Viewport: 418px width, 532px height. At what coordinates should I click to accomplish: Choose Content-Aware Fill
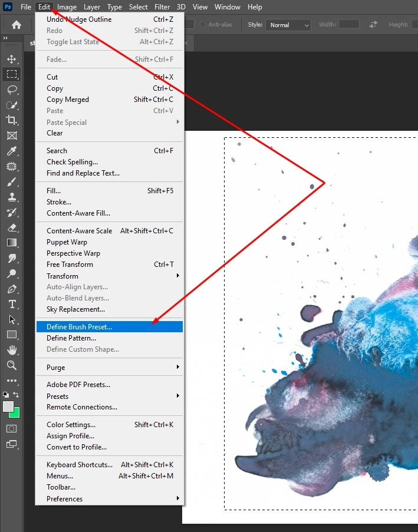[x=110, y=213]
